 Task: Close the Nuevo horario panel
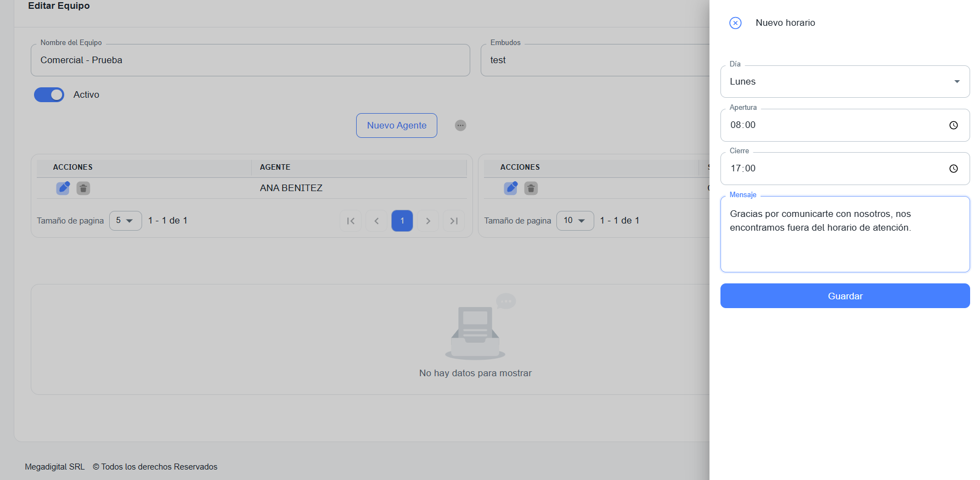(x=735, y=23)
